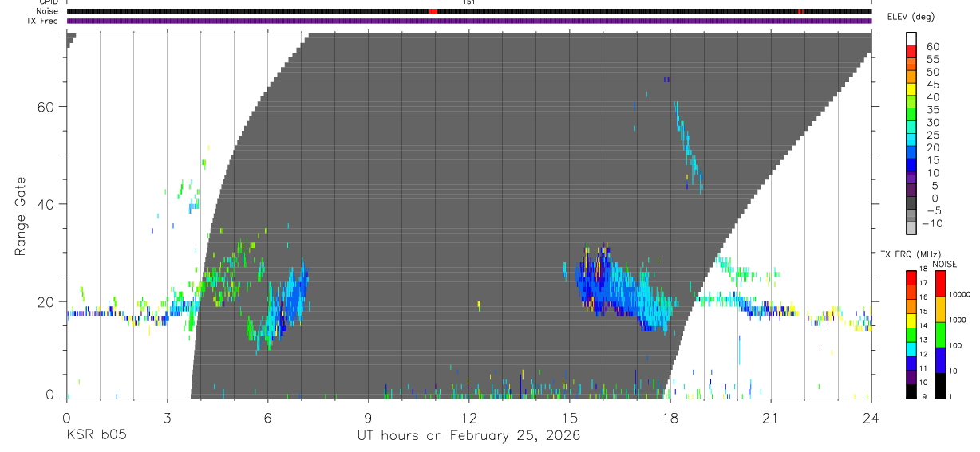Viewport: 980px width, 452px height.
Task: Click the '24' tick on the UT hours axis
Action: (x=871, y=417)
